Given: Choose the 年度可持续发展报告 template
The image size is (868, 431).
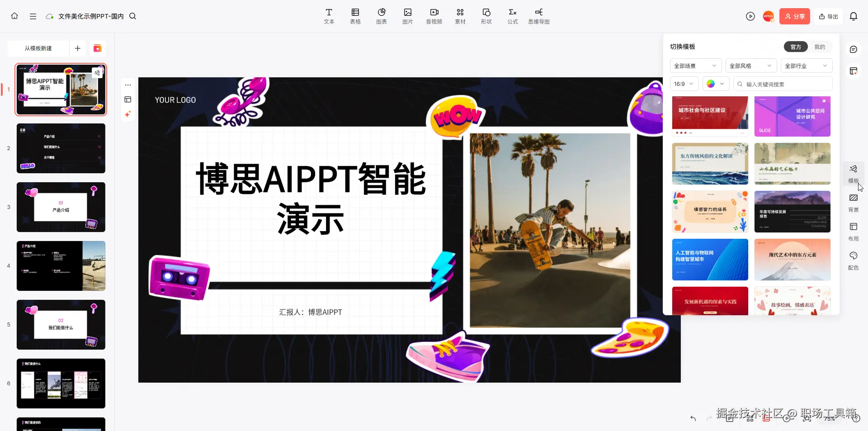Looking at the screenshot, I should pyautogui.click(x=793, y=212).
